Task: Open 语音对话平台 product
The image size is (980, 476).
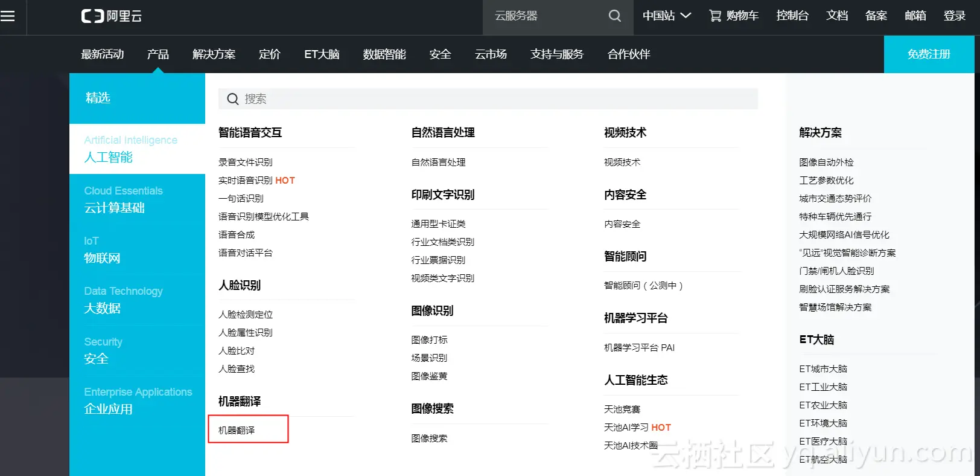Action: 245,253
